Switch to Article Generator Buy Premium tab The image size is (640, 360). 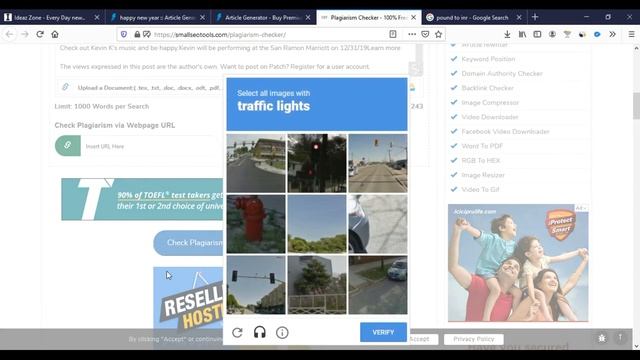click(x=262, y=18)
